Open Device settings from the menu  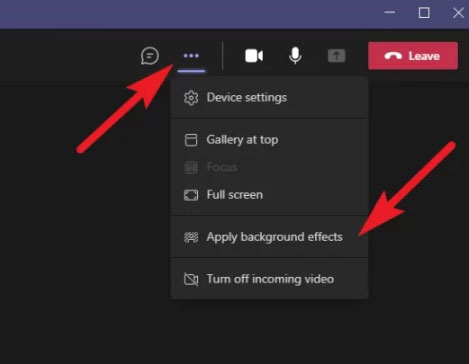[269, 98]
